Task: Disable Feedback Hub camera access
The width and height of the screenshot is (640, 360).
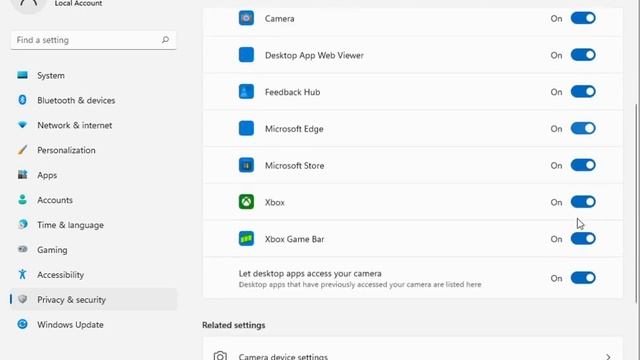Action: (x=583, y=91)
